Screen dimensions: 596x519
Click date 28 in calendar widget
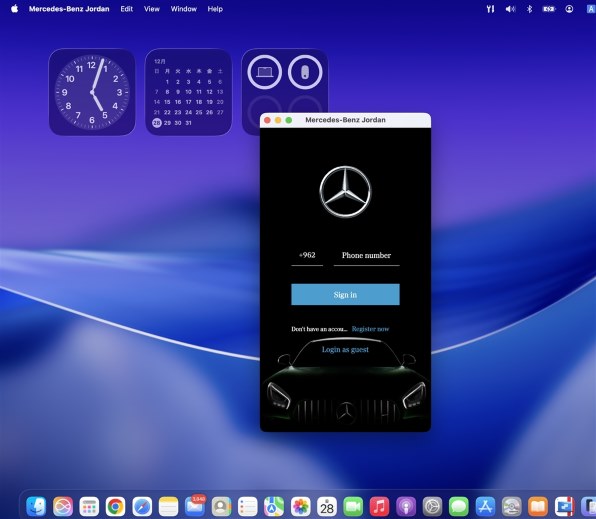[157, 123]
